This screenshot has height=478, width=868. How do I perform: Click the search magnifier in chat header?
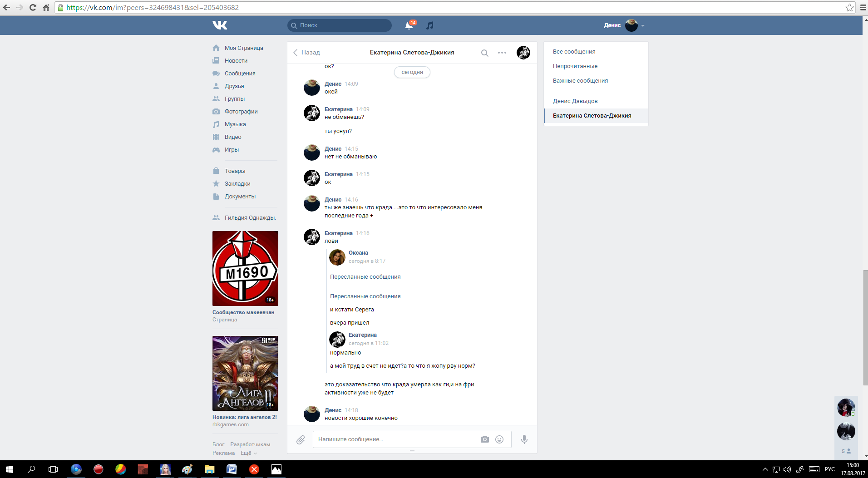[485, 53]
